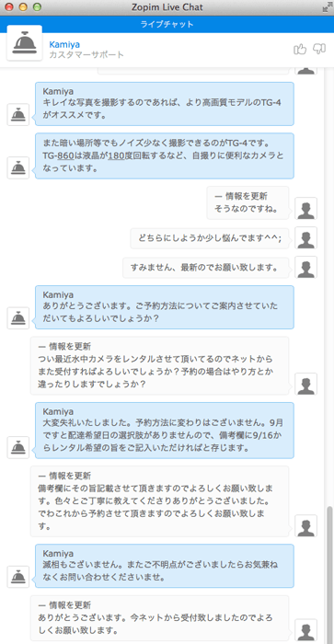Click the chat scrollbar thumb
Viewport: 334px width, 644px height.
click(x=329, y=575)
